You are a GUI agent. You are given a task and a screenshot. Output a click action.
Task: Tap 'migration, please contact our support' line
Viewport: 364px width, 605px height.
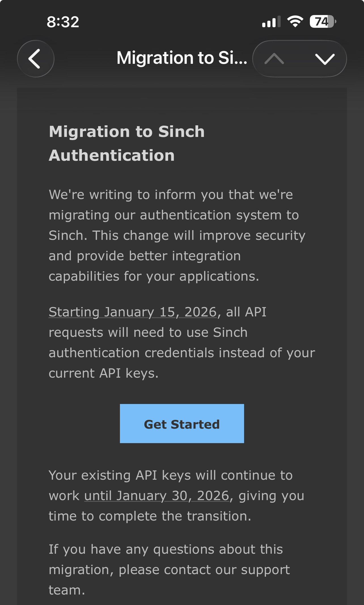[x=169, y=570]
